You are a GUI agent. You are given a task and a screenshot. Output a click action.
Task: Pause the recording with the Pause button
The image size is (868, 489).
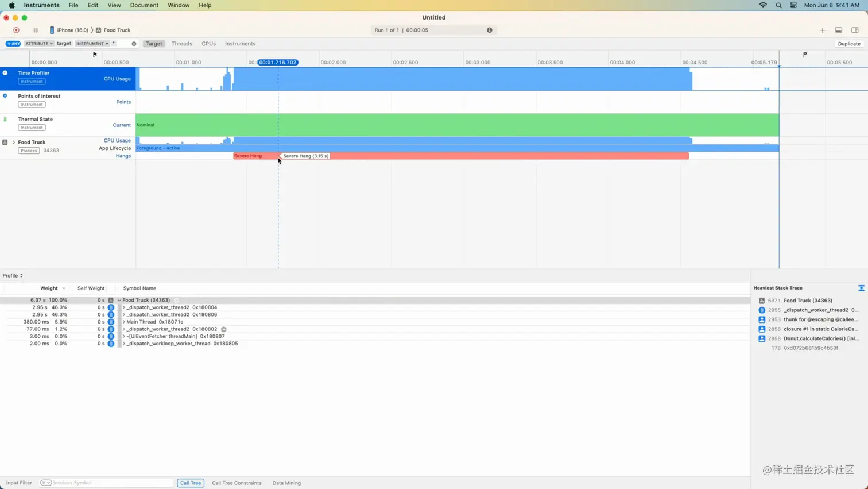(x=36, y=30)
